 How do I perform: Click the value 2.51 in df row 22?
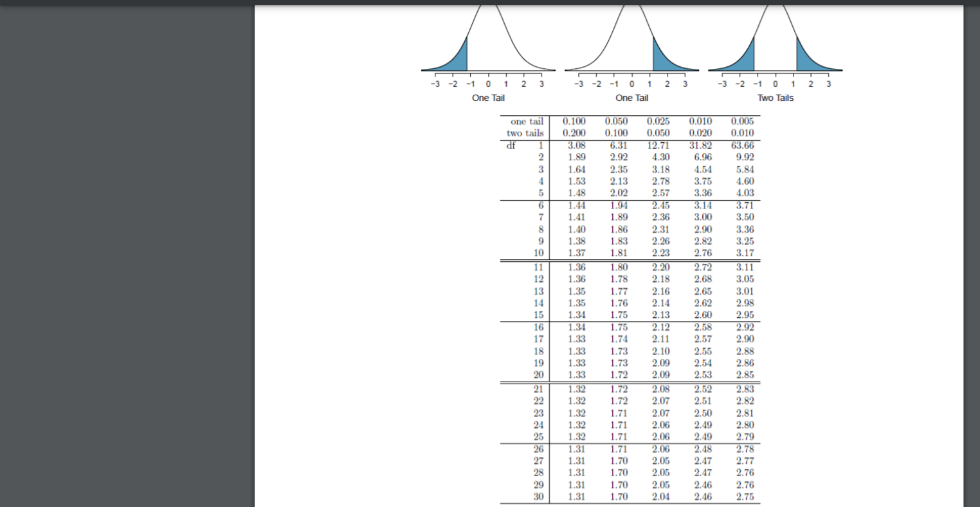click(703, 400)
